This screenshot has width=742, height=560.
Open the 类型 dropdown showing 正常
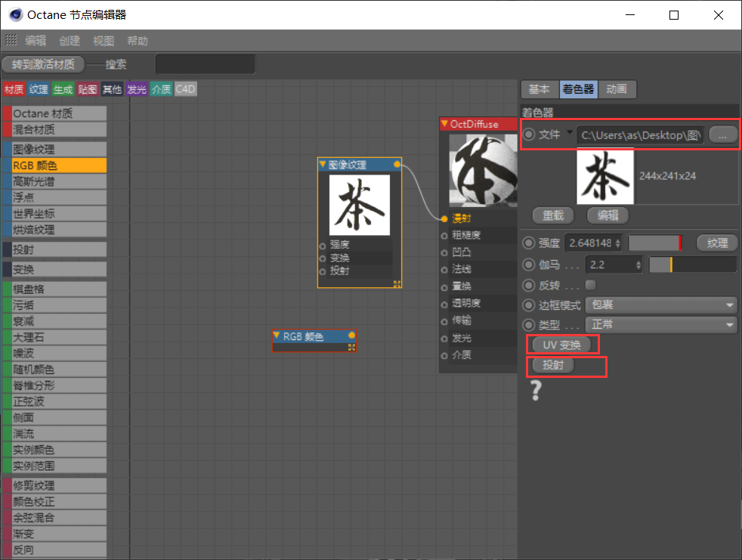click(x=660, y=325)
